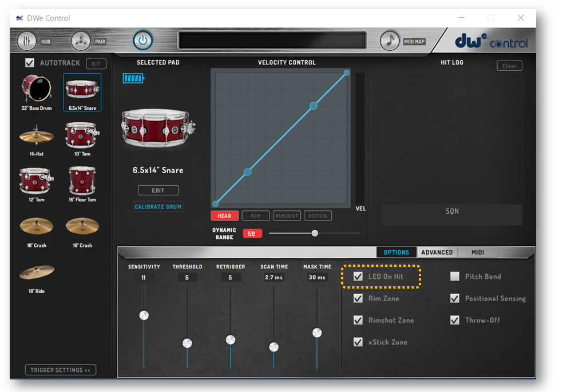
Task: Open the MIDI tab
Action: point(478,253)
